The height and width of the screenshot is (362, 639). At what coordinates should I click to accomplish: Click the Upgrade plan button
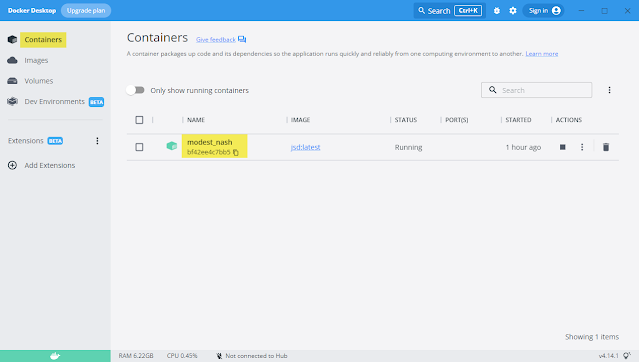pos(86,11)
